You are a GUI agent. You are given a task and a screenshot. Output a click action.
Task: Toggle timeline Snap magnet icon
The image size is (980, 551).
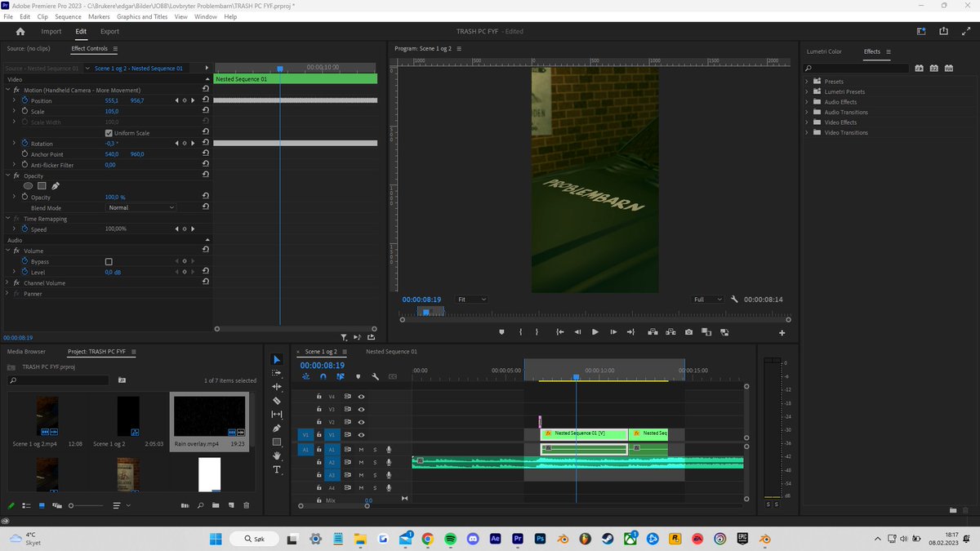point(323,376)
